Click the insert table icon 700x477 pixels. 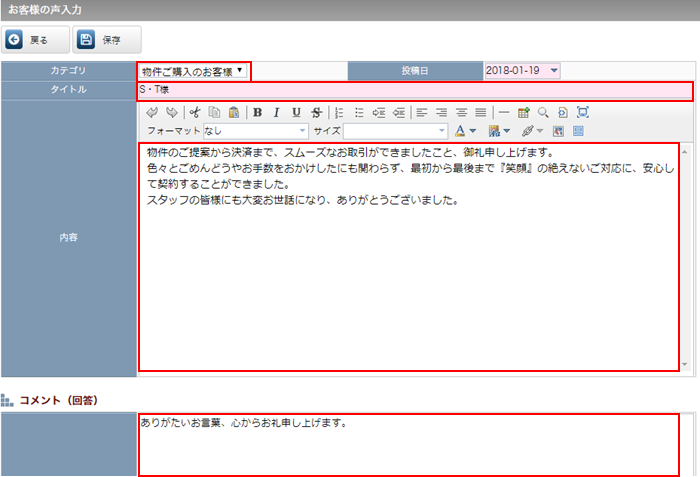point(524,113)
